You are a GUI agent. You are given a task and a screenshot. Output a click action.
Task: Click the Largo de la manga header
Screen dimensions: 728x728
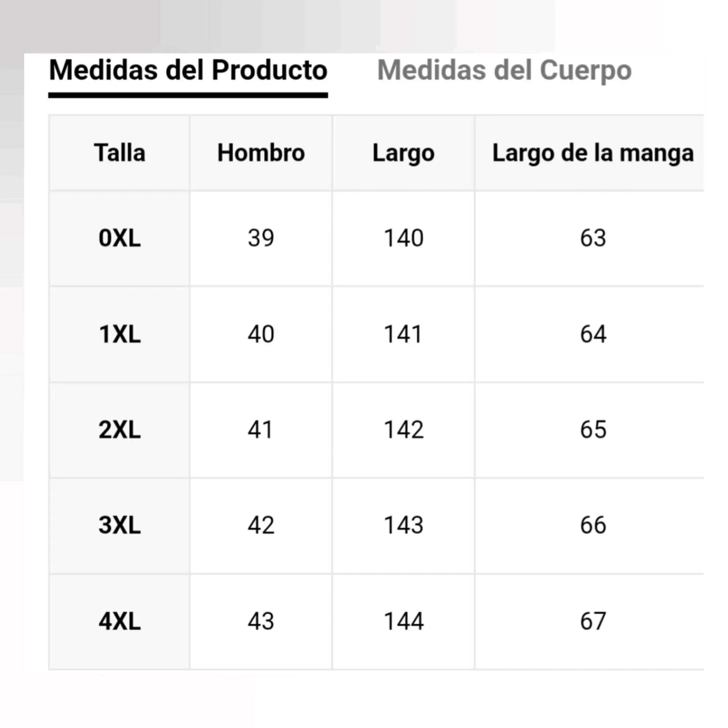[x=593, y=153]
